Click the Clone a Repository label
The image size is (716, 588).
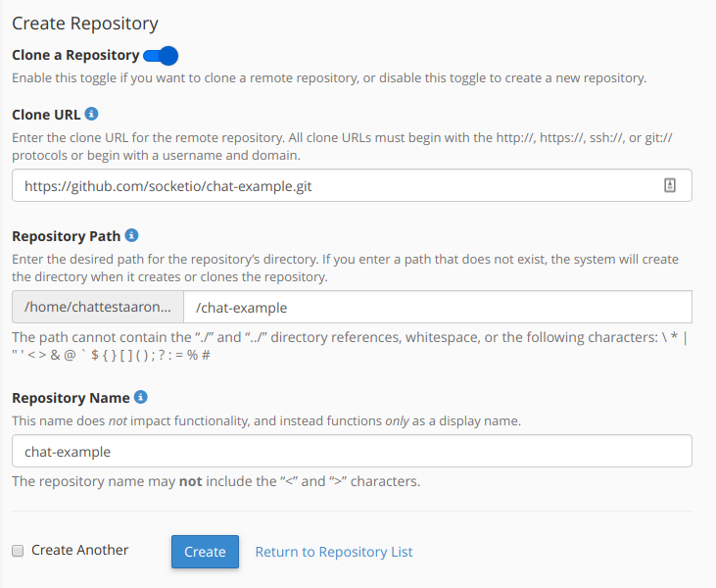[74, 56]
